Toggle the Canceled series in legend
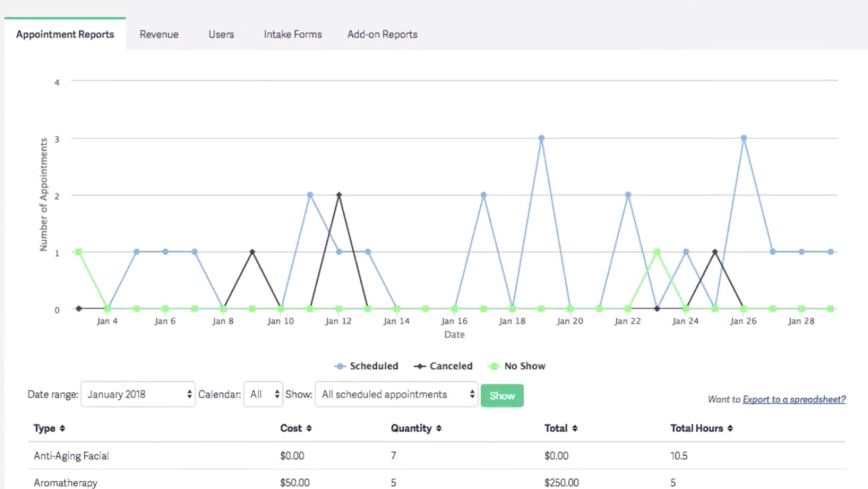Image resolution: width=868 pixels, height=489 pixels. pyautogui.click(x=444, y=366)
